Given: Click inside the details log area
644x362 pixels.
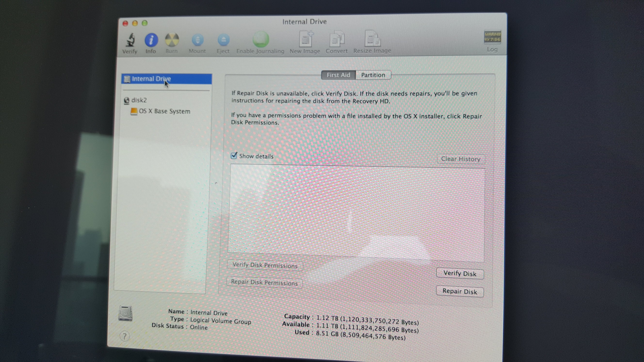Looking at the screenshot, I should (356, 212).
